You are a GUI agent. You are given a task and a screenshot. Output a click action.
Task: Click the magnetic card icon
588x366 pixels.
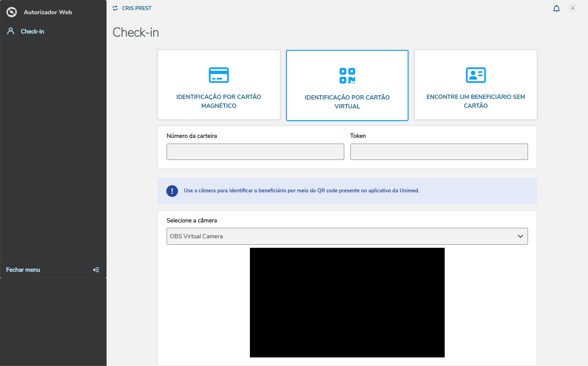point(219,75)
